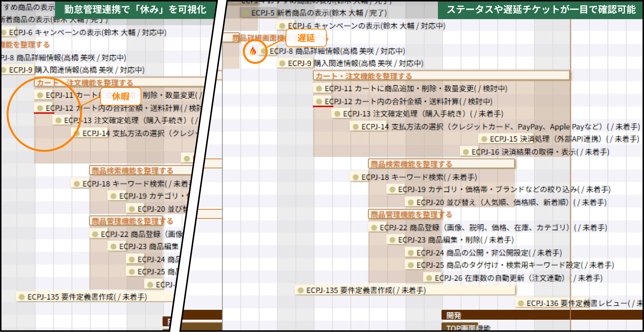Click the status dot of ECPJ-135 in the left panel
The width and height of the screenshot is (644, 332).
coord(22,297)
